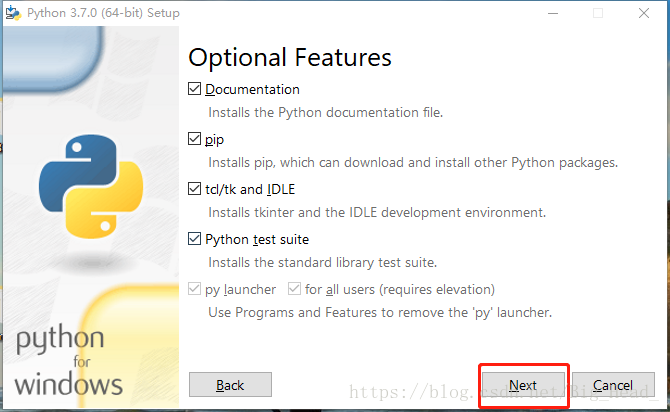670x412 pixels.
Task: Click the blue and yellow Python logo
Action: coord(91,186)
